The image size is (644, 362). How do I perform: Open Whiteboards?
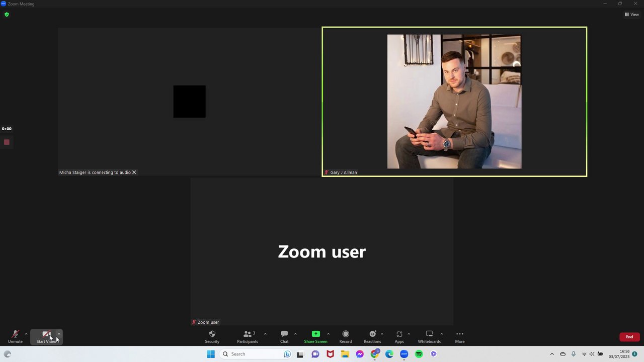click(429, 337)
